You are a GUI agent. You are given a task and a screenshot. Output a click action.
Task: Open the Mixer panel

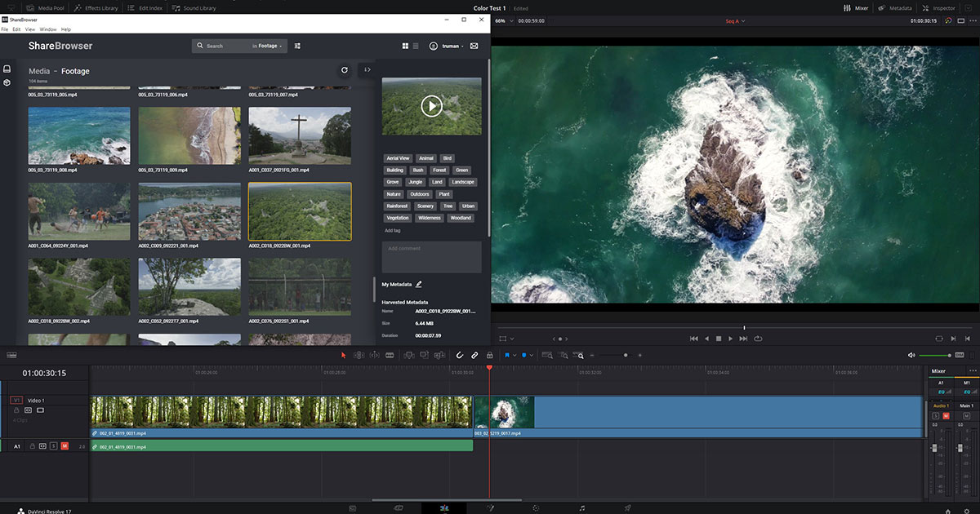point(857,7)
